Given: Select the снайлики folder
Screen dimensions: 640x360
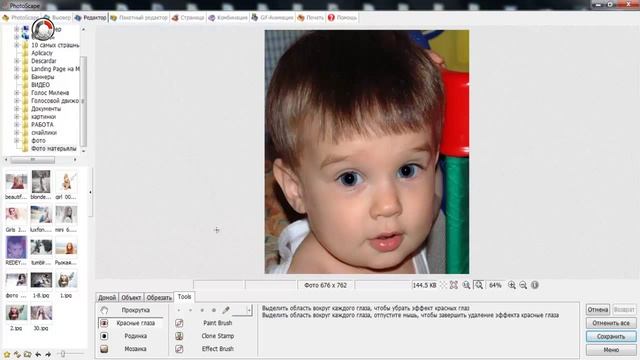Looking at the screenshot, I should coord(44,133).
